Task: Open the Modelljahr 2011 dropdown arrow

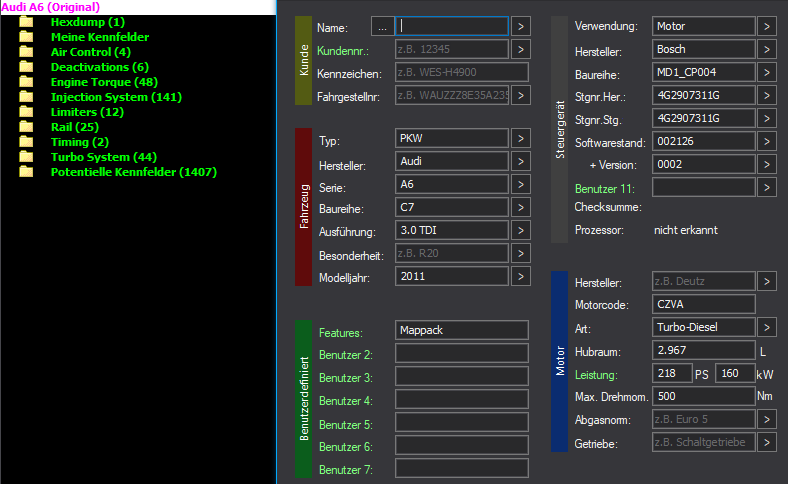Action: click(x=521, y=276)
